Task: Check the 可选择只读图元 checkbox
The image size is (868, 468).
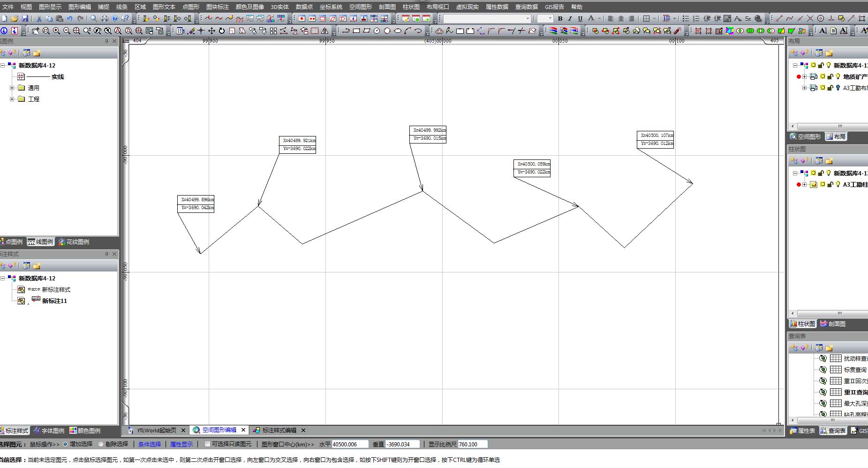Action: pos(207,444)
